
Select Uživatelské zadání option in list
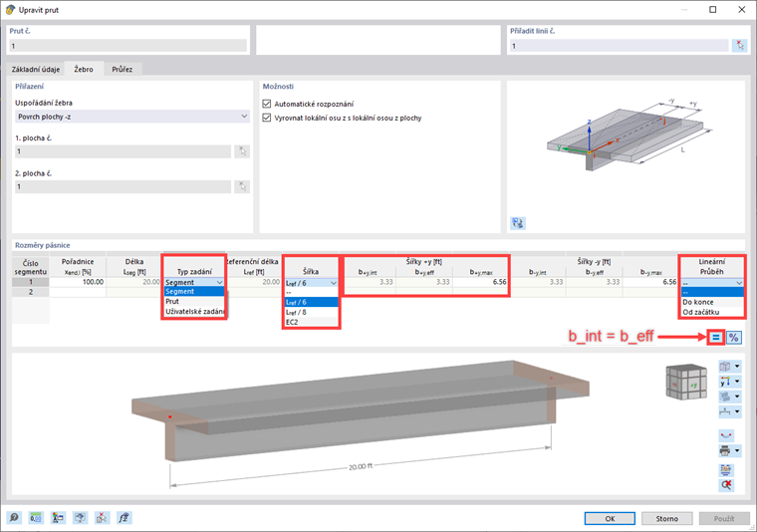point(194,312)
